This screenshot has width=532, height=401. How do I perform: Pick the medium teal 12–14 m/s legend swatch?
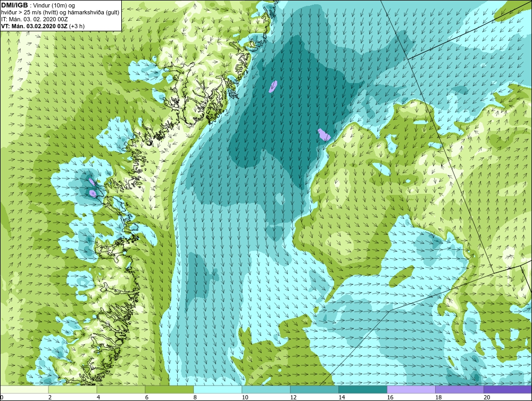pos(314,389)
